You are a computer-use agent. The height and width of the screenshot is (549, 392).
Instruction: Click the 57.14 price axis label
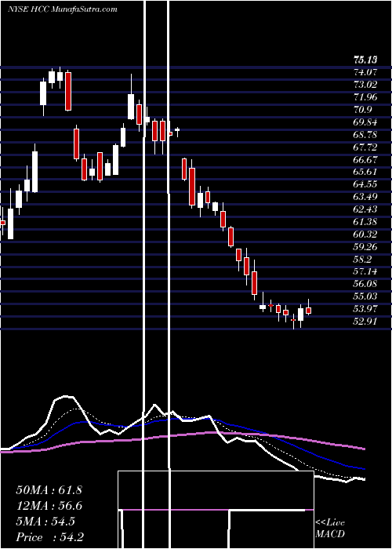(x=365, y=271)
